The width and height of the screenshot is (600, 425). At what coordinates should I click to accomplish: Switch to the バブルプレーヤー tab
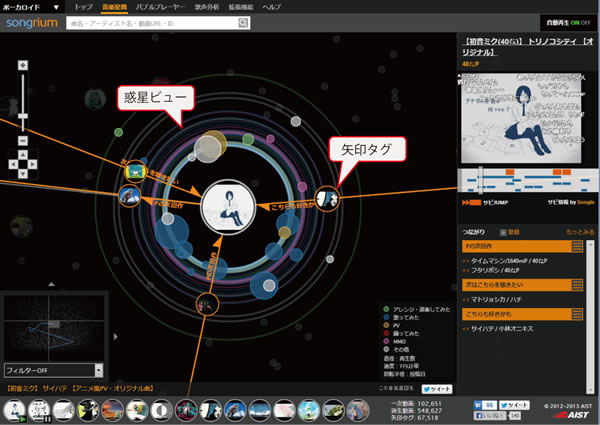tap(160, 7)
